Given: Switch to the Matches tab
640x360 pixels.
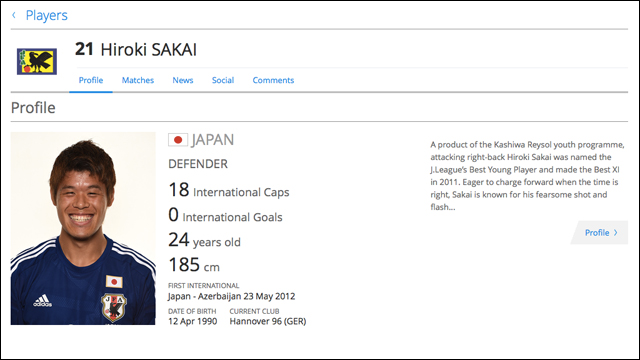Looking at the screenshot, I should [x=138, y=80].
